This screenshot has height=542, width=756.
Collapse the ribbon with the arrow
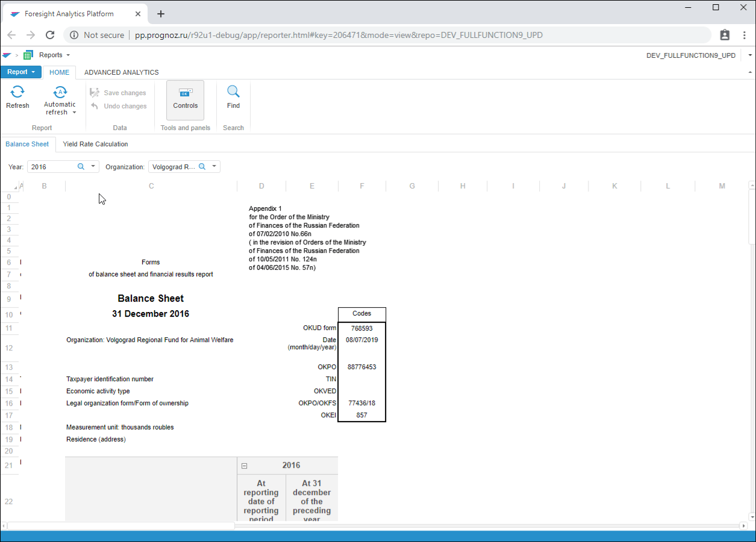(750, 72)
